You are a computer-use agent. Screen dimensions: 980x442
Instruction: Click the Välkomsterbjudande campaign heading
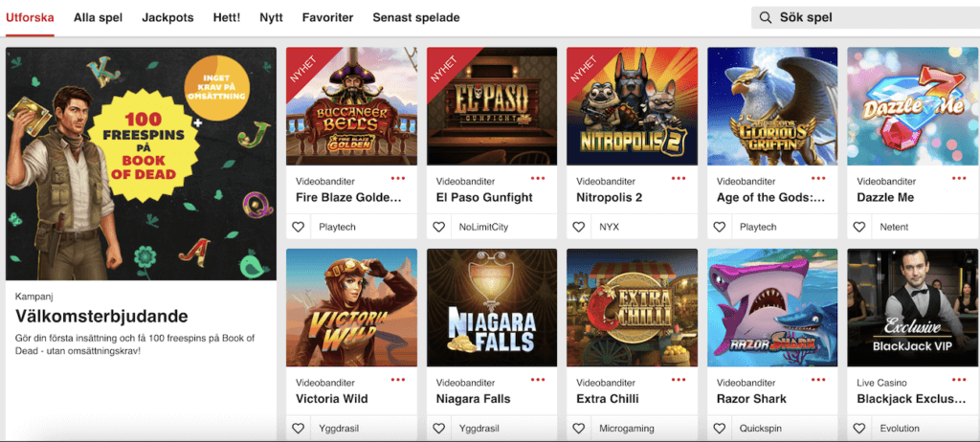(101, 316)
